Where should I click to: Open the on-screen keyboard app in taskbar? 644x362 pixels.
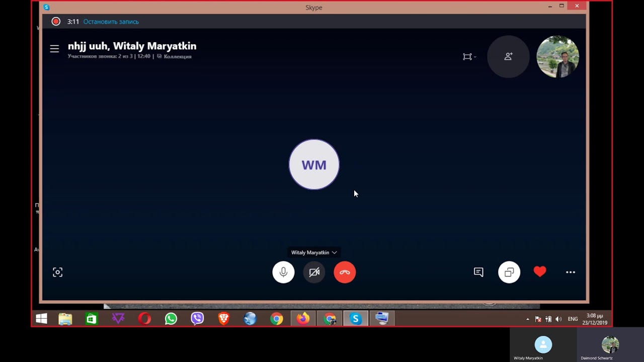(x=382, y=319)
